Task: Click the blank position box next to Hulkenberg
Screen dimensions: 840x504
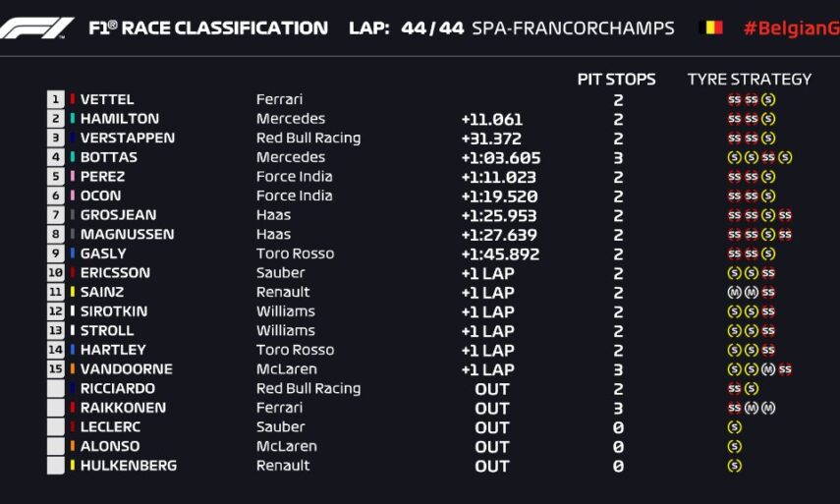Action: [x=56, y=466]
